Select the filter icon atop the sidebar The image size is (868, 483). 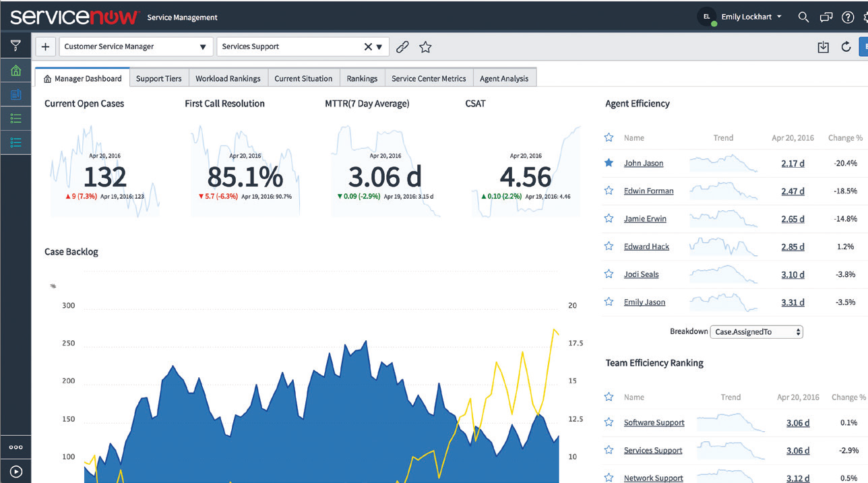click(15, 45)
